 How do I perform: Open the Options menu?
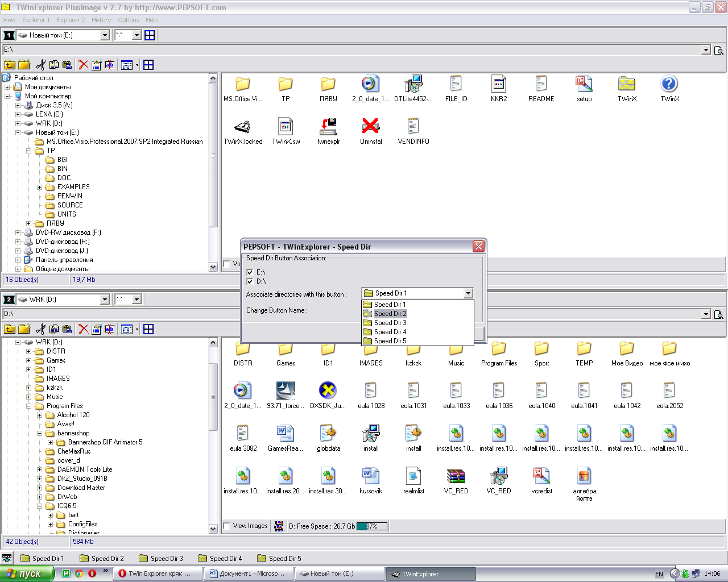point(129,20)
